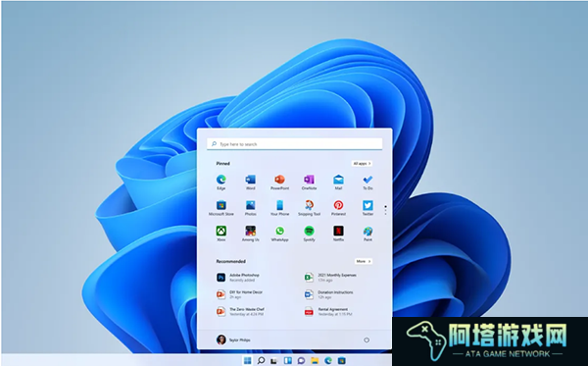Open the Netflix app
This screenshot has width=588, height=366.
tap(338, 234)
